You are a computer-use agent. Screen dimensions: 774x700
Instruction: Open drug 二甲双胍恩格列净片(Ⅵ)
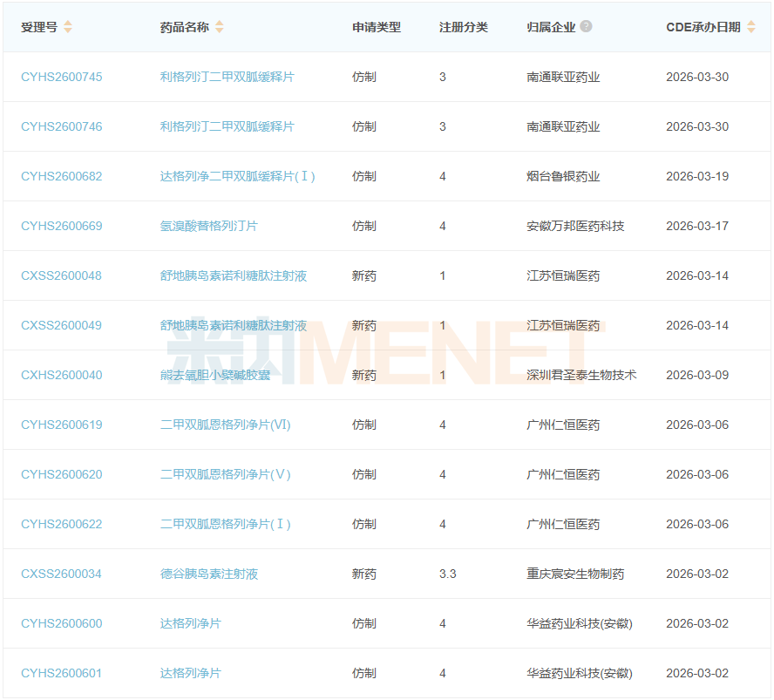(x=225, y=425)
